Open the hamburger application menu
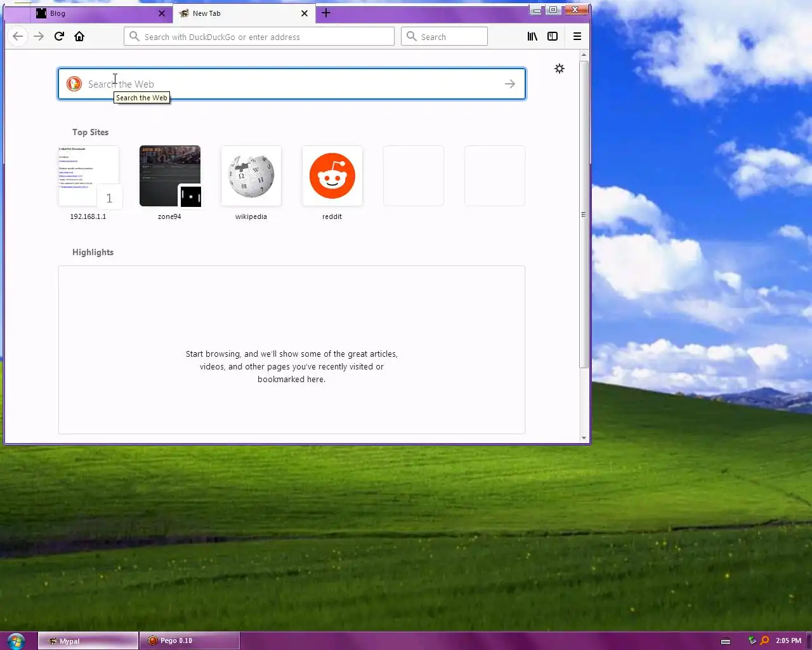812x650 pixels. coord(577,36)
